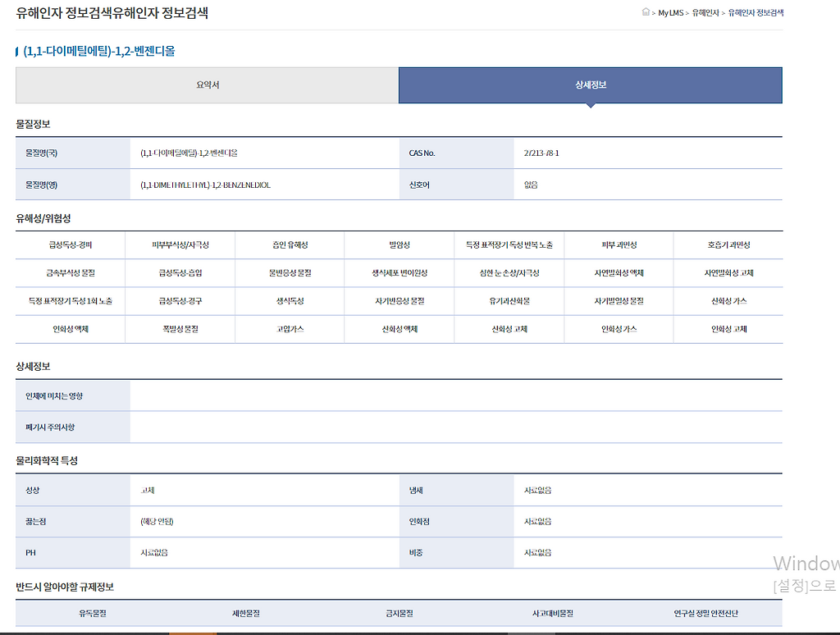Screen dimensions: 840x635
Task: Click the 폐기시 주의사항 label
Action: tap(50, 427)
